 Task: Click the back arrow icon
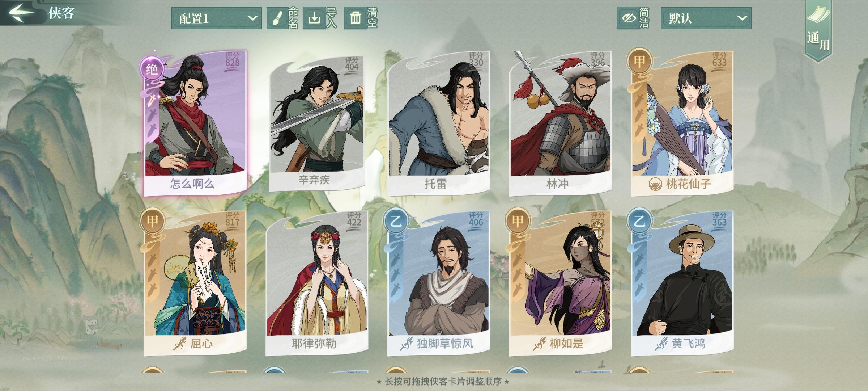22,12
